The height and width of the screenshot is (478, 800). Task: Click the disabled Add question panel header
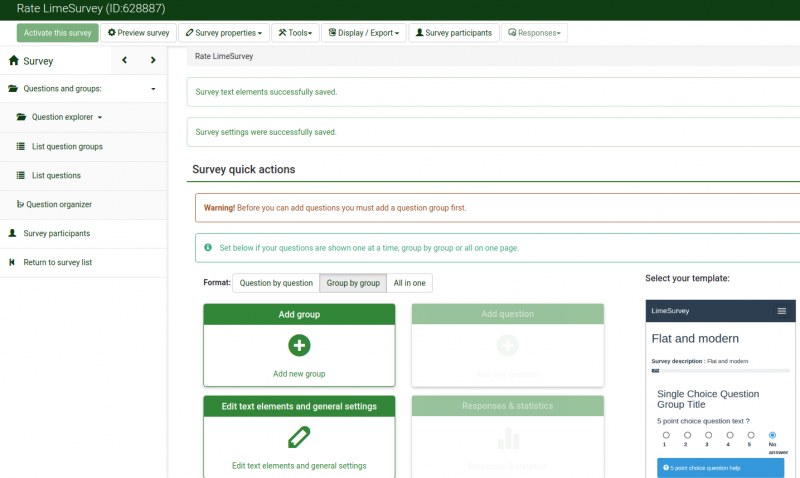[508, 314]
